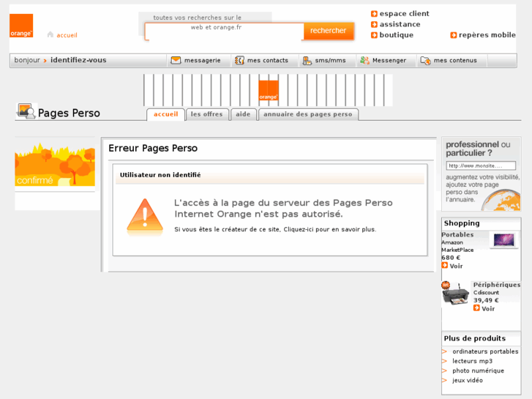Click the Cdiscount seller text
This screenshot has width=532, height=399.
486,292
